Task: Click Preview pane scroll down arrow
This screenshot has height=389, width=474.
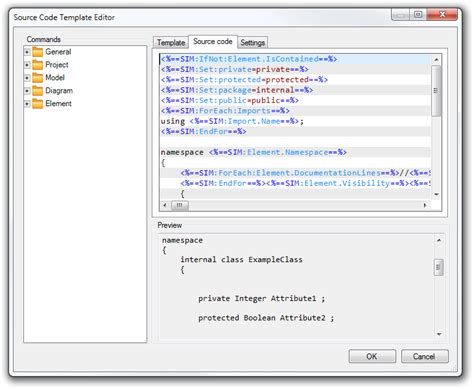Action: tap(439, 334)
